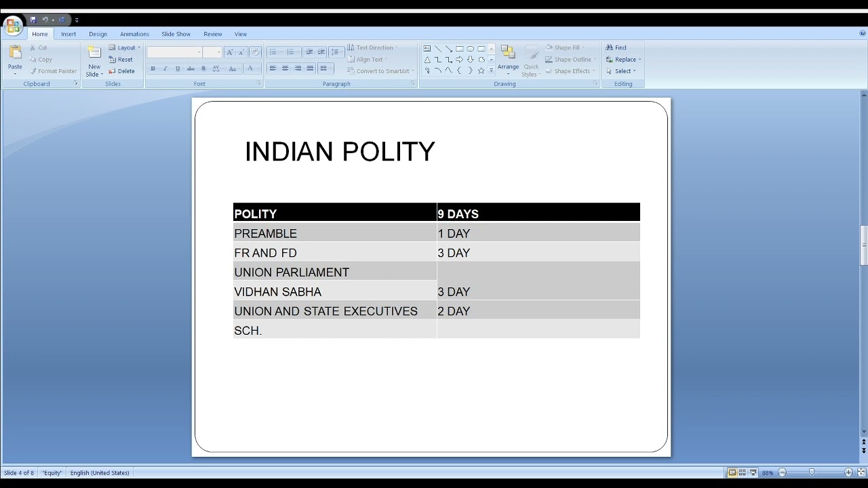Decrease the list indent level
868x488 pixels.
(x=309, y=52)
